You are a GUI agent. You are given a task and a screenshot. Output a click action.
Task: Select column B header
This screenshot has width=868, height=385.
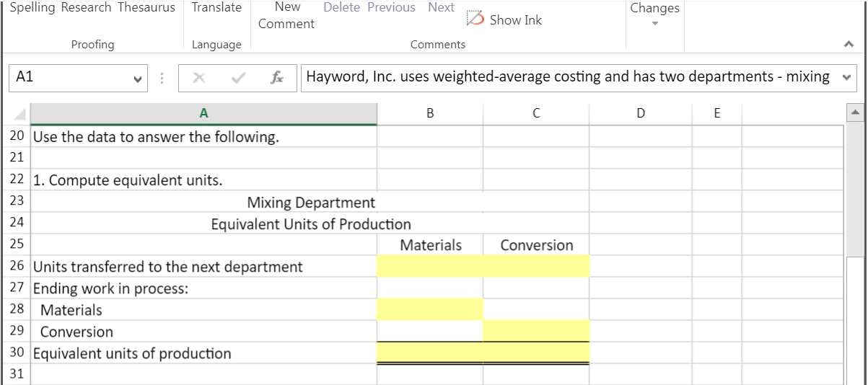(430, 113)
